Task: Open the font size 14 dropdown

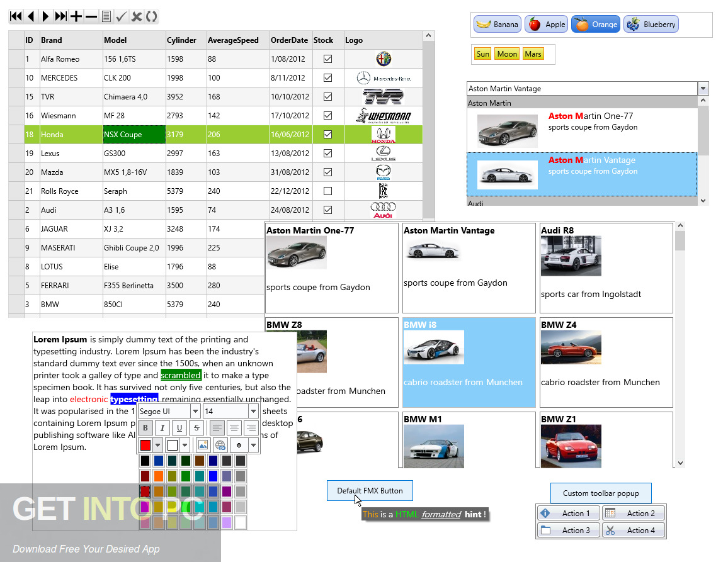Action: coord(253,411)
